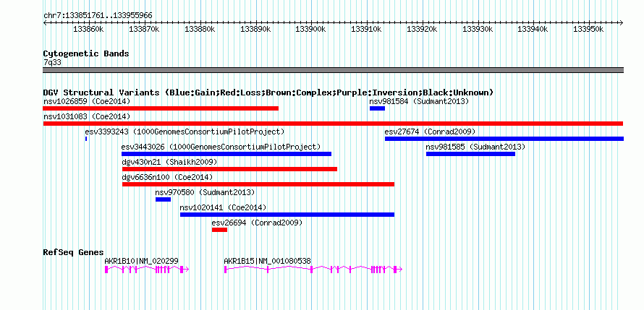Click the 133950k ruler tick label
The image size is (644, 310).
coord(588,29)
